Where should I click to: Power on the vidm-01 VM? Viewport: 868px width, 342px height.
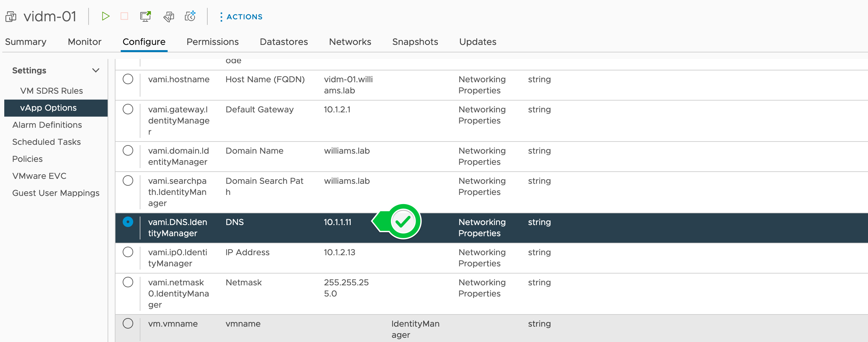(106, 16)
